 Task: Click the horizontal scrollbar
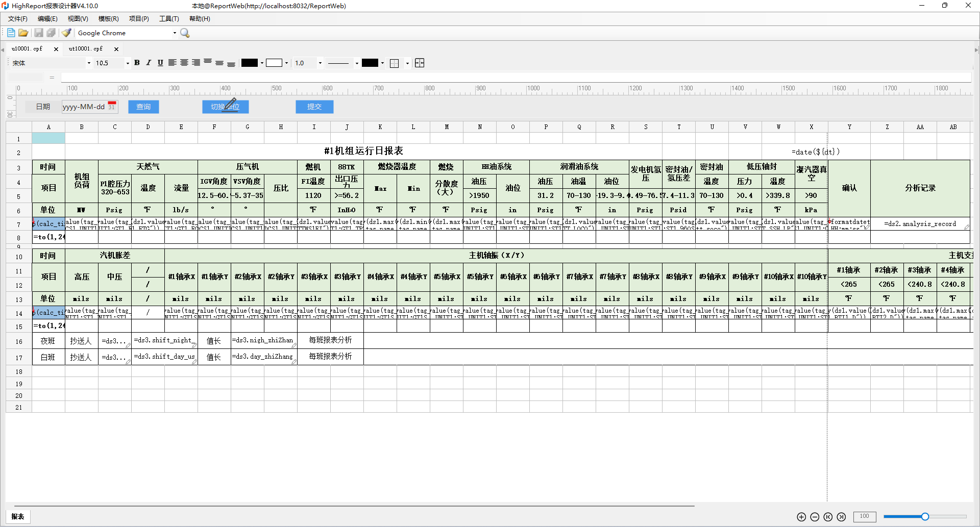coord(354,506)
